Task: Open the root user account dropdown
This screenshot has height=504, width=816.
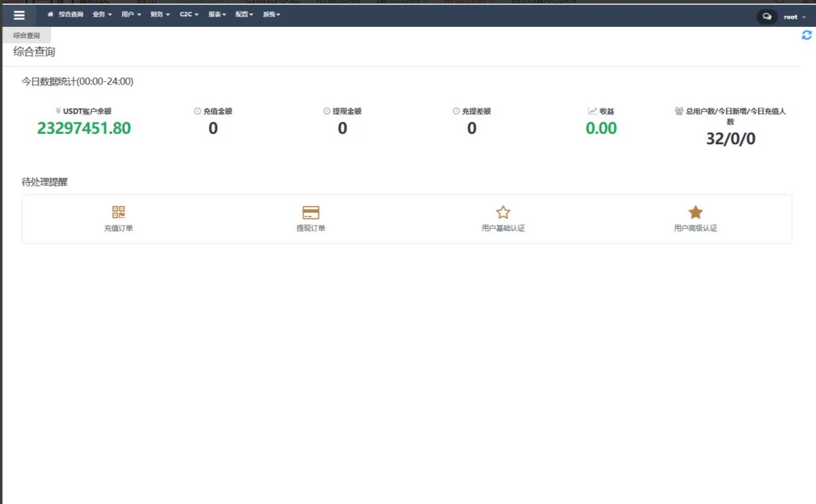Action: coord(795,17)
